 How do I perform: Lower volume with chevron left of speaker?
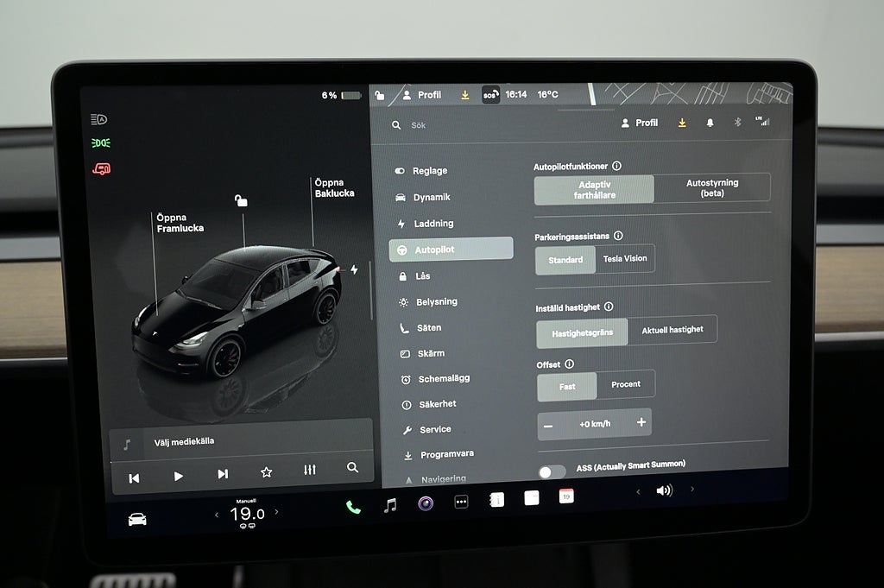[x=639, y=491]
